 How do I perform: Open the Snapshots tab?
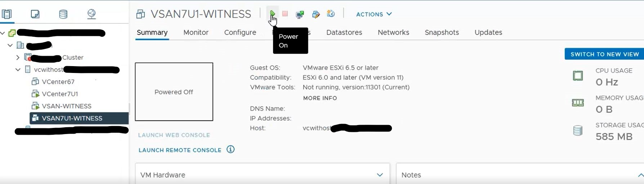click(x=442, y=32)
